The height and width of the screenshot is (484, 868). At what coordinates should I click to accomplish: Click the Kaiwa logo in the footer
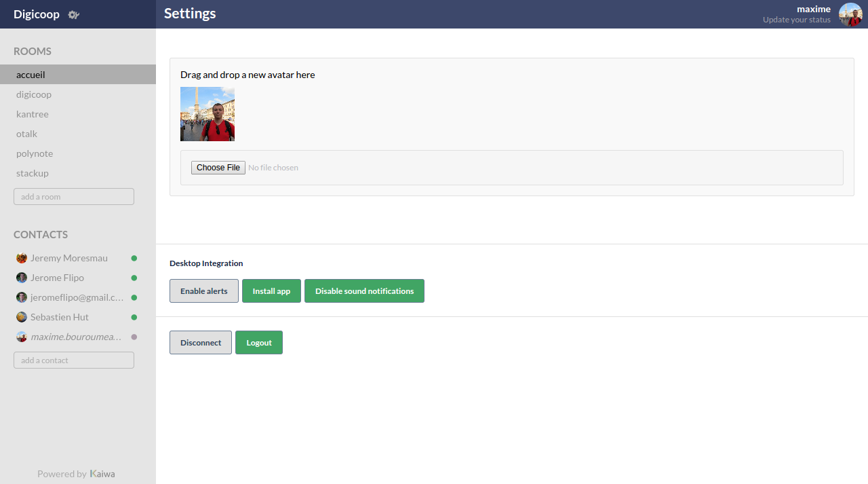pyautogui.click(x=102, y=474)
